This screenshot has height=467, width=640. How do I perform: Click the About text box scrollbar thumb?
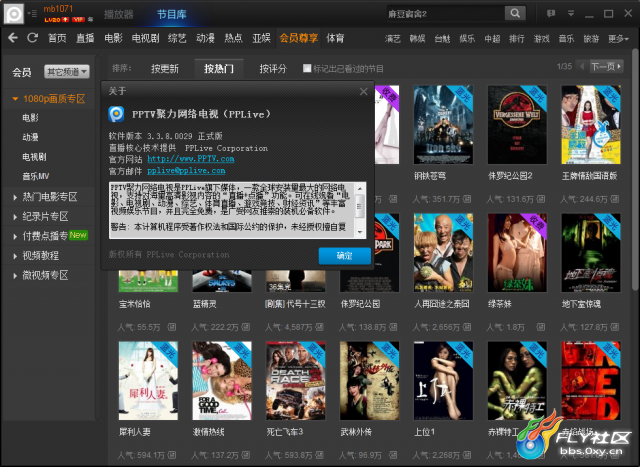pos(359,205)
